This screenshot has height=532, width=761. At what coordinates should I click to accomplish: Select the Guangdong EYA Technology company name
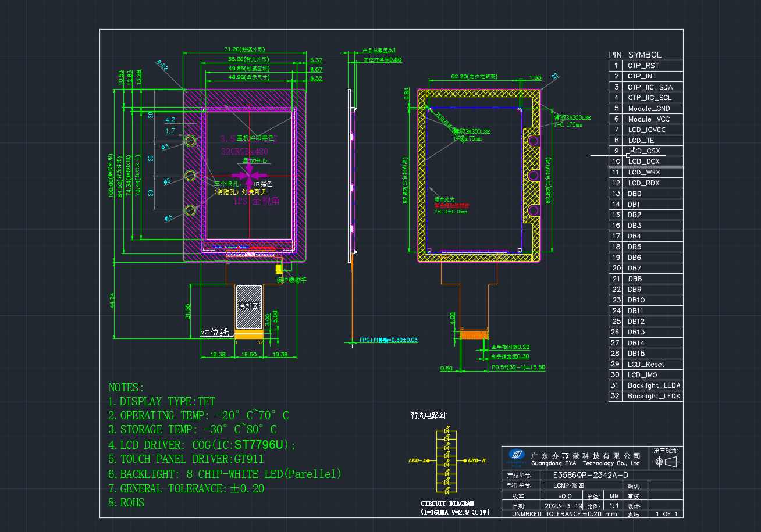click(585, 463)
